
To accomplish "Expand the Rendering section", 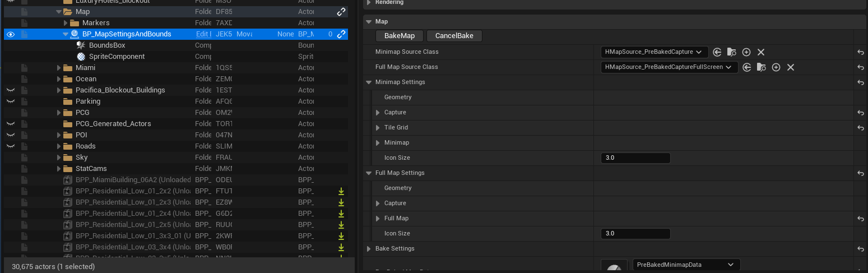I will [x=369, y=2].
